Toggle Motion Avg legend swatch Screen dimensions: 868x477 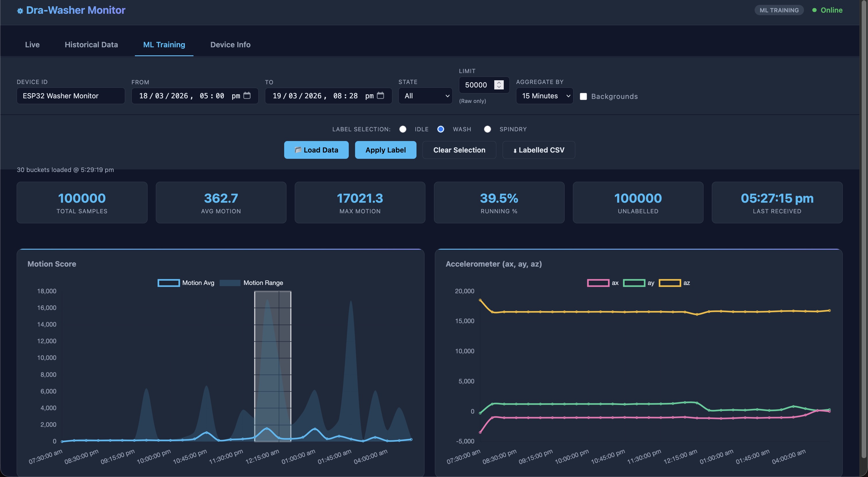pos(168,283)
